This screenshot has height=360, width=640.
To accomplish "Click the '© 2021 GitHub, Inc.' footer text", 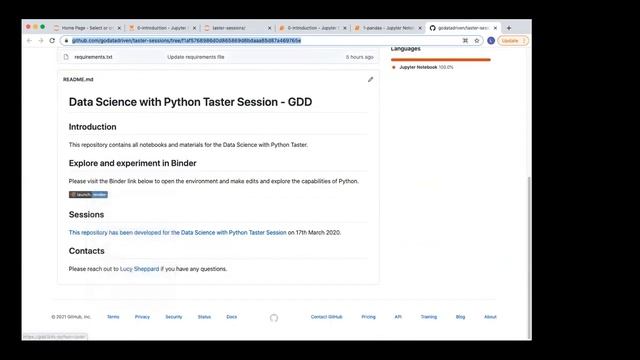I will [x=71, y=317].
